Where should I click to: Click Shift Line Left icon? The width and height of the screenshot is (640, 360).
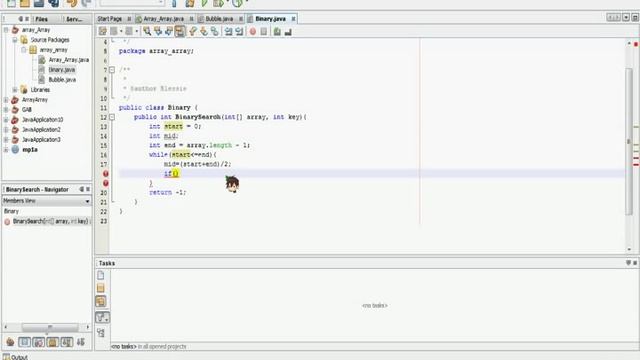pos(228,31)
